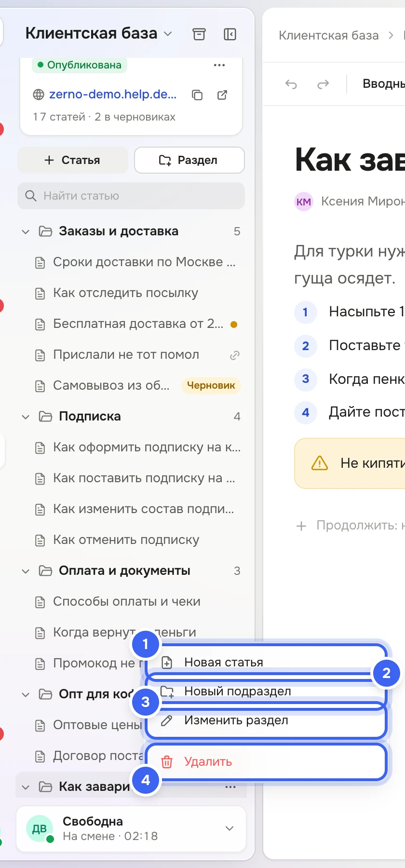
Task: Collapse the sidebar panel icon
Action: point(230,34)
